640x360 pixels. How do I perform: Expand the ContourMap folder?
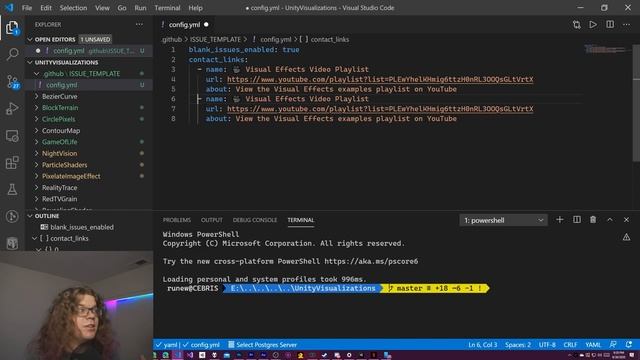pyautogui.click(x=37, y=131)
